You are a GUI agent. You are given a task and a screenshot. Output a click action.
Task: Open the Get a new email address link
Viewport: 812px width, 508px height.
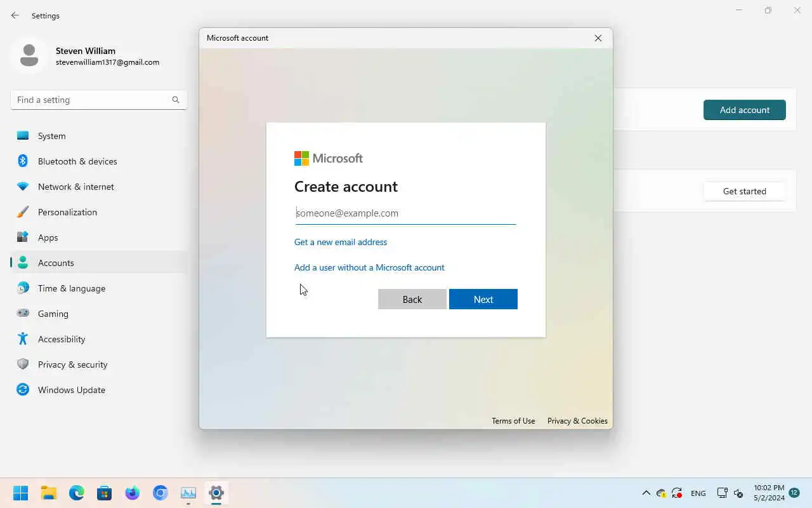click(341, 242)
